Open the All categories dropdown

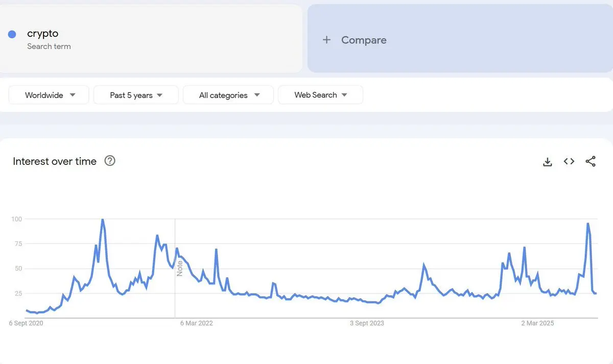(x=228, y=95)
